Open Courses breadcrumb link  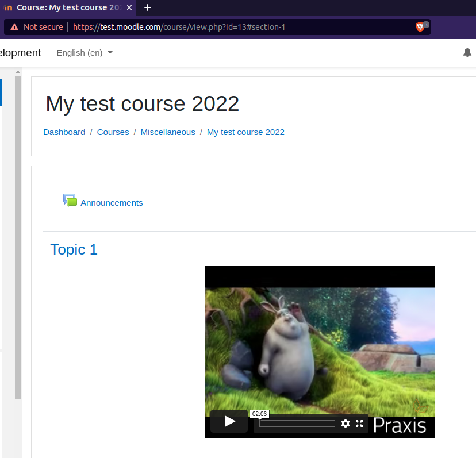click(113, 132)
